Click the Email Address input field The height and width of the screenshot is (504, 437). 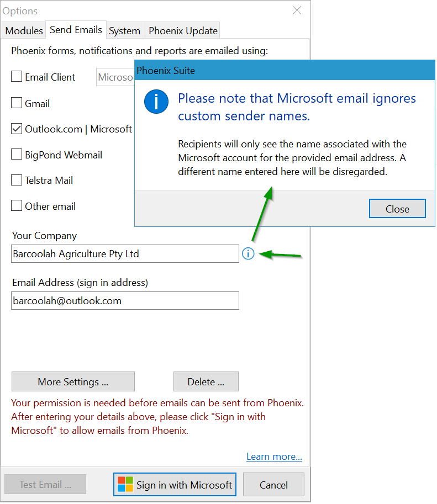125,300
